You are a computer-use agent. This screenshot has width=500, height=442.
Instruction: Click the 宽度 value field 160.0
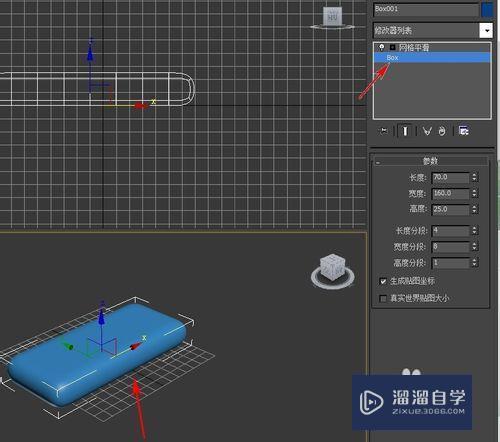[451, 193]
